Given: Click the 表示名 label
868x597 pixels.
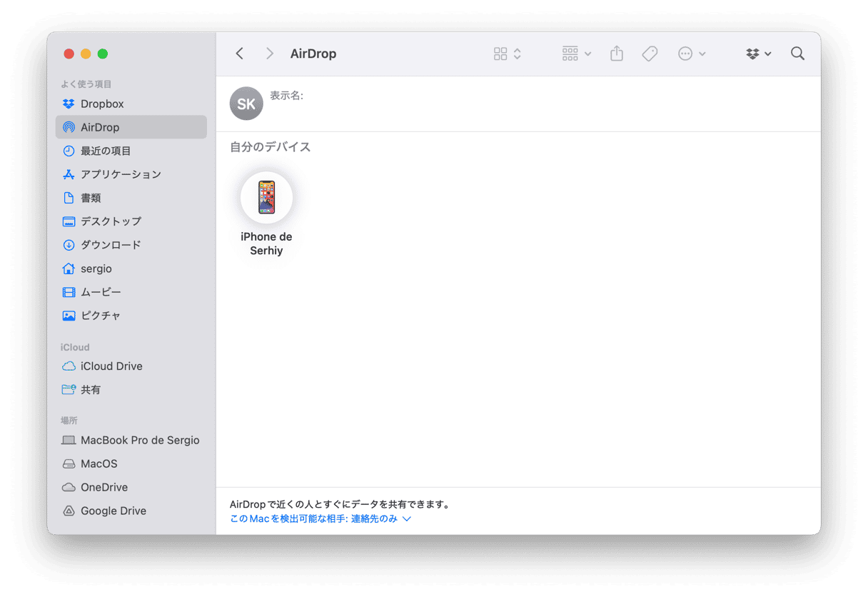Looking at the screenshot, I should [x=286, y=96].
